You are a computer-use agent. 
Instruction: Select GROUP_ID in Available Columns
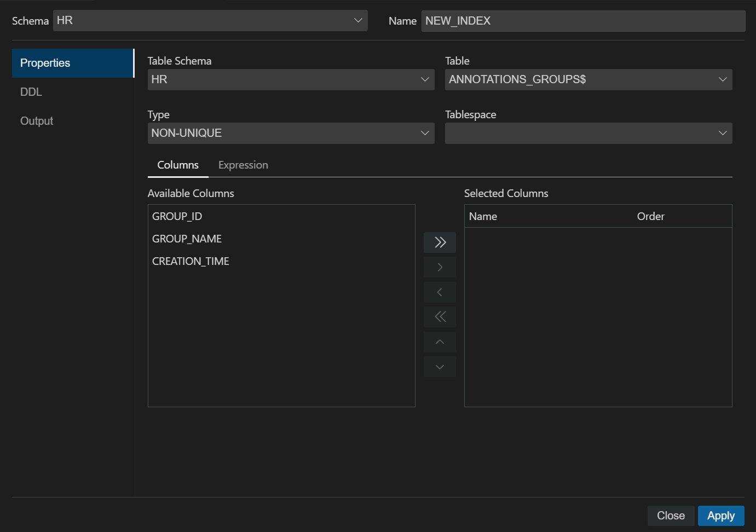click(177, 216)
